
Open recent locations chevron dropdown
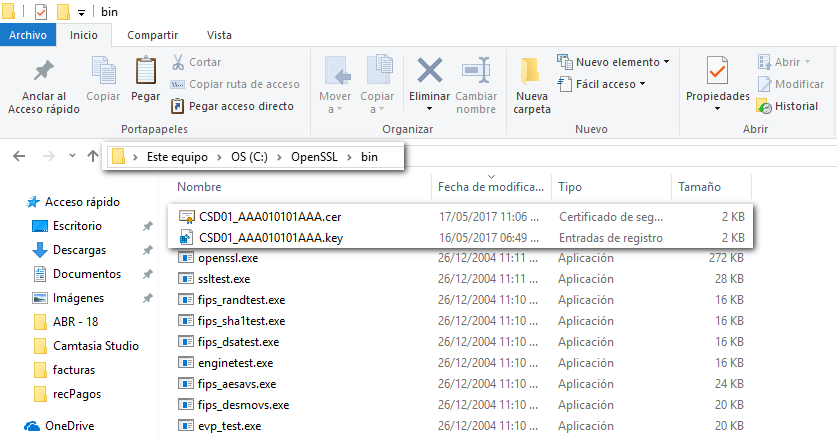72,156
